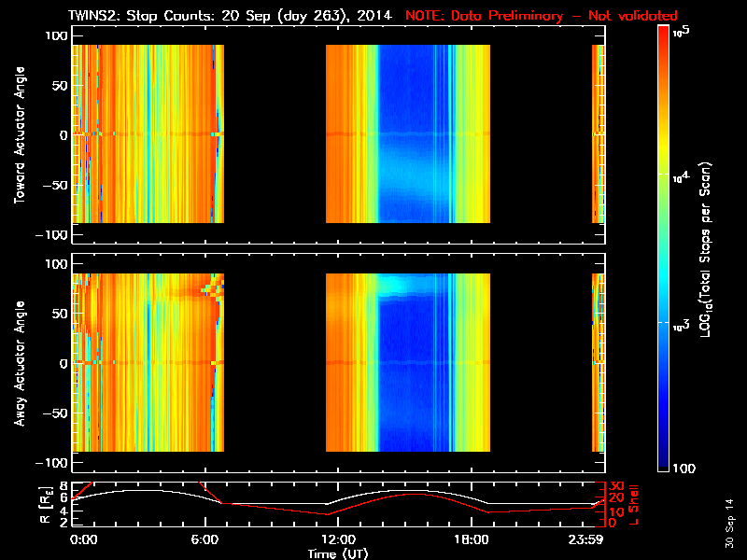Click the '-50' tick of Away Actuator panel

pyautogui.click(x=55, y=413)
